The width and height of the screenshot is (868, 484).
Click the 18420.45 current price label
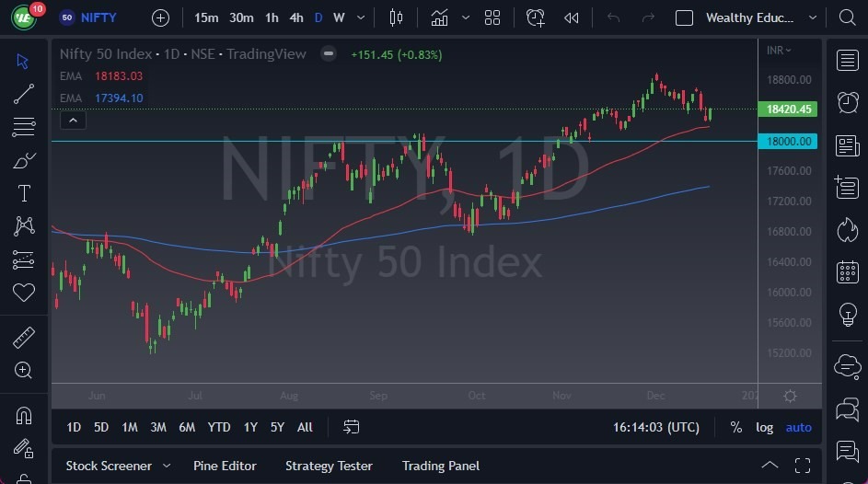pos(787,109)
